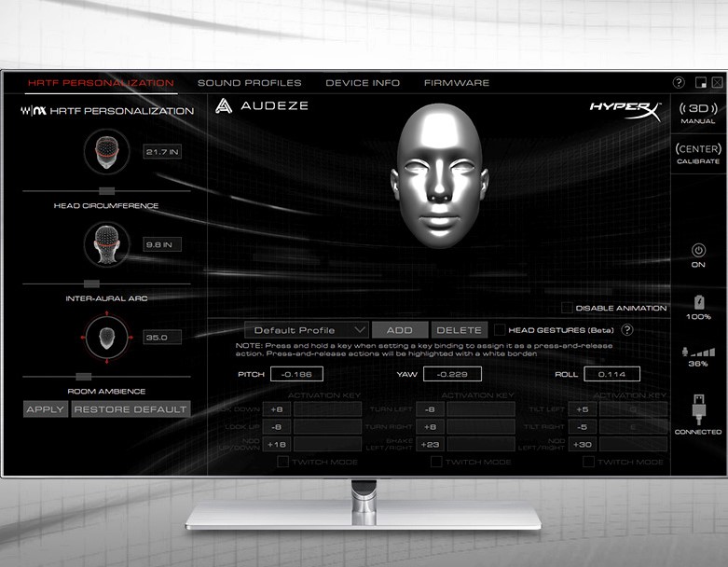Screen dimensions: 728x567
Task: Click the Nod Left/Right +30 threshold field
Action: click(583, 445)
